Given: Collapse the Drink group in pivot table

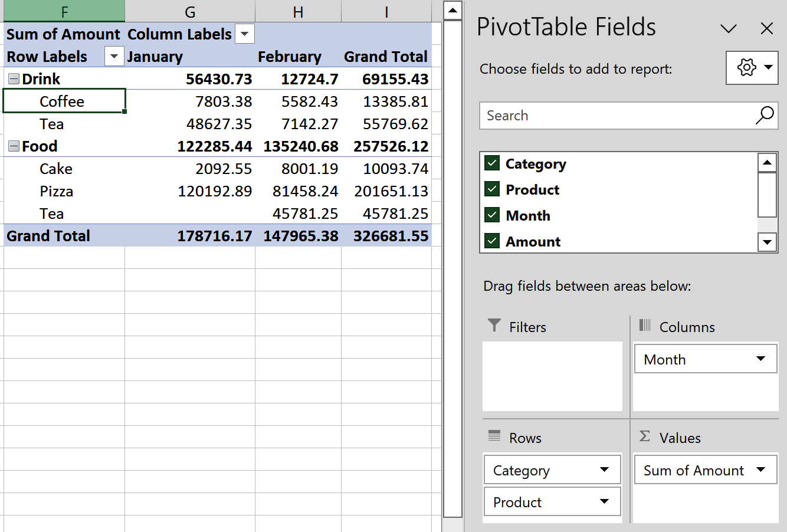Looking at the screenshot, I should coord(14,79).
